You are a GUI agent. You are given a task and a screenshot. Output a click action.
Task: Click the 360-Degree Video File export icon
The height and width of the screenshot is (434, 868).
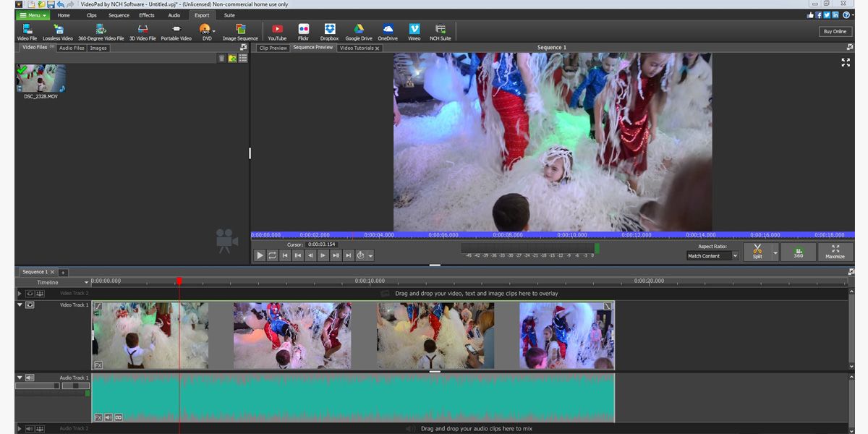point(101,31)
